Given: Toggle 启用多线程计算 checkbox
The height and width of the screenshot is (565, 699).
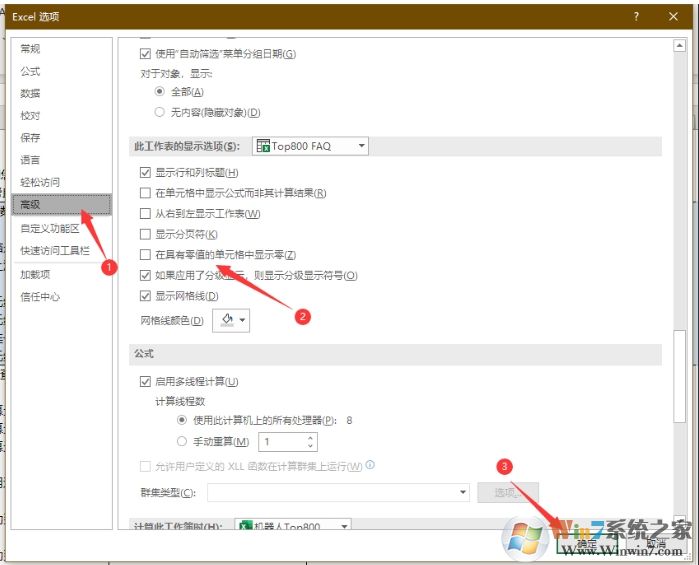Looking at the screenshot, I should click(x=145, y=382).
